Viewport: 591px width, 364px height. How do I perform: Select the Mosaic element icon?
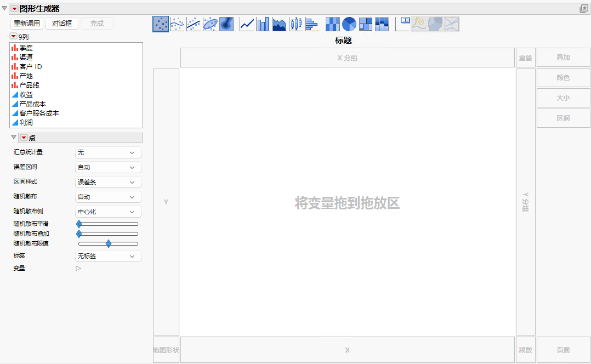(x=382, y=24)
